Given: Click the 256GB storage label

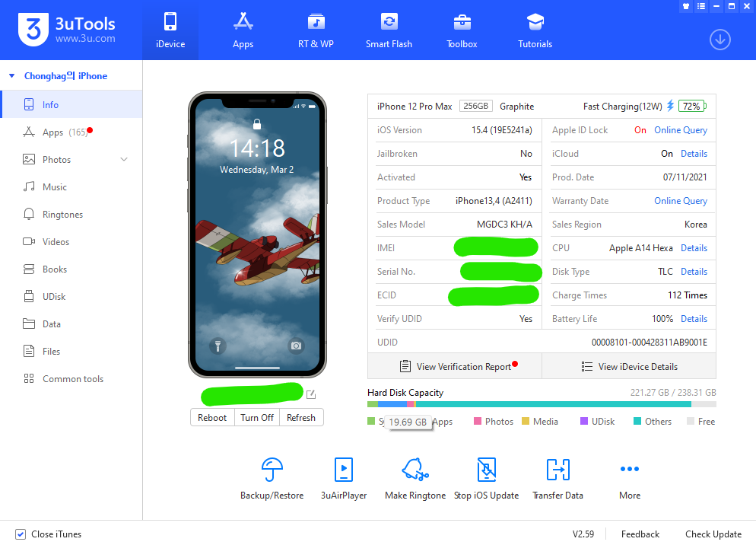Looking at the screenshot, I should [x=475, y=106].
